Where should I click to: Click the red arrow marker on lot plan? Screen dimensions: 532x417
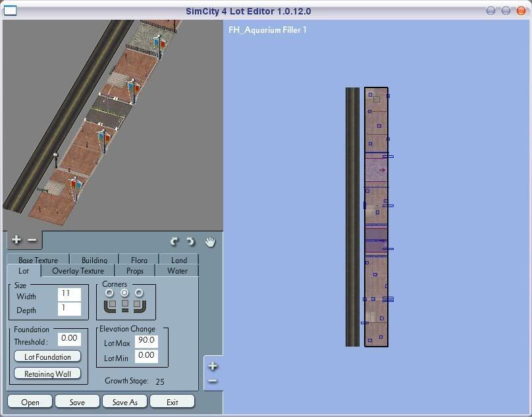pos(382,170)
